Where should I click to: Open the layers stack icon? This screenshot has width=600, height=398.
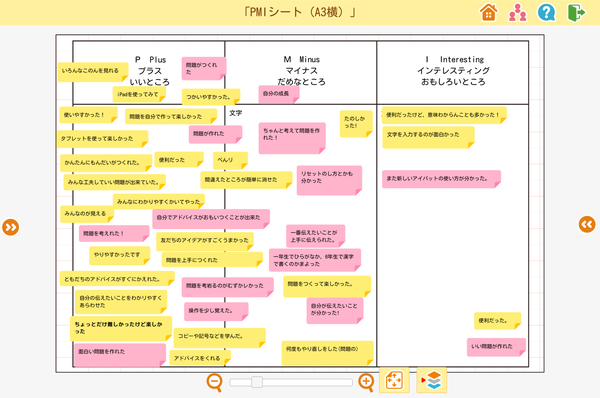pos(432,380)
